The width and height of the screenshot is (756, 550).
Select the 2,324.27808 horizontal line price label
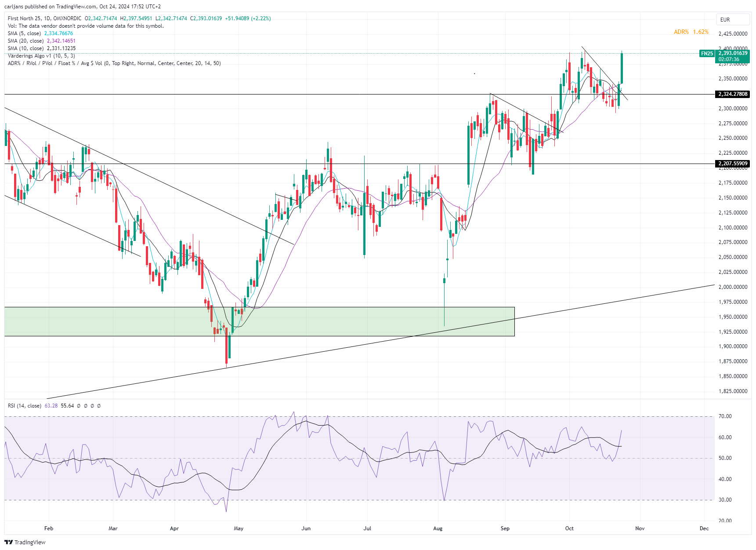[733, 94]
